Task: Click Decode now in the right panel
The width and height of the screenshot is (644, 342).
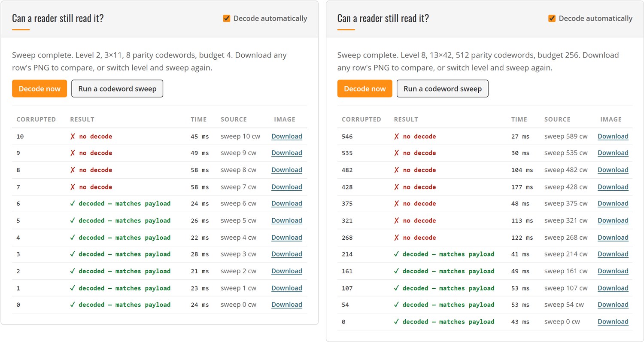Action: pyautogui.click(x=365, y=89)
